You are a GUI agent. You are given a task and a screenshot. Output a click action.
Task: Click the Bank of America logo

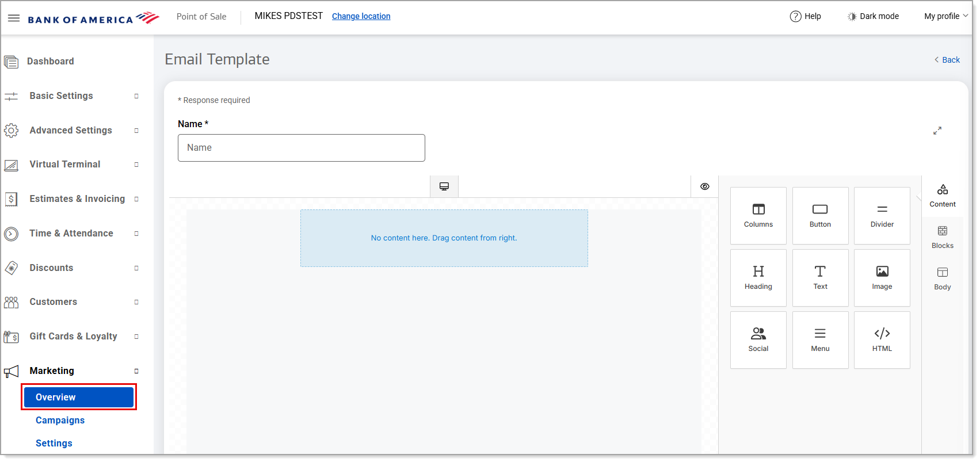pos(94,18)
